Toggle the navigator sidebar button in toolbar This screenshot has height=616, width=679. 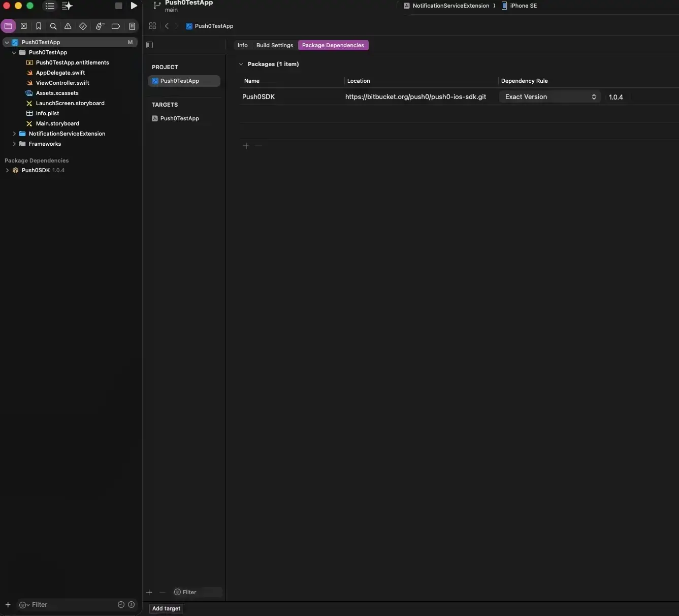coord(50,6)
